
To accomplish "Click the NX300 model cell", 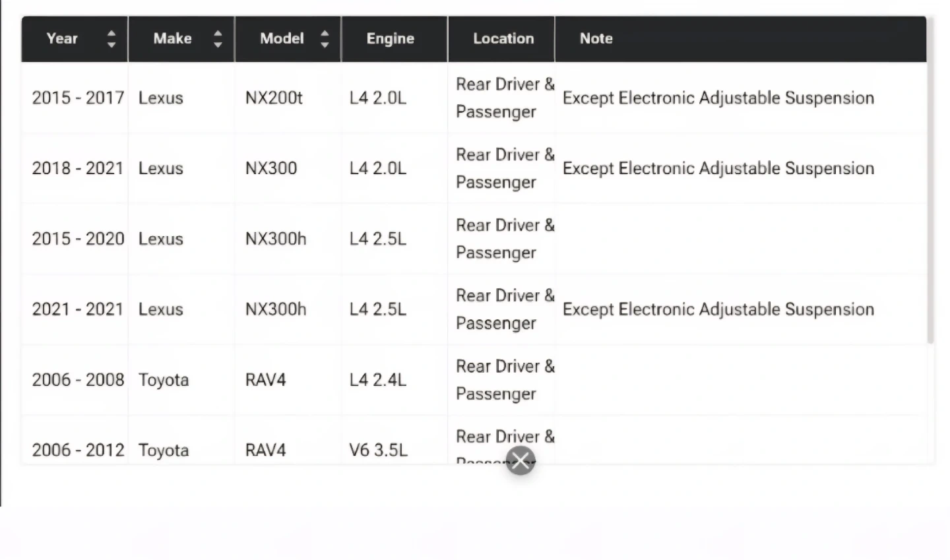I will coord(271,169).
